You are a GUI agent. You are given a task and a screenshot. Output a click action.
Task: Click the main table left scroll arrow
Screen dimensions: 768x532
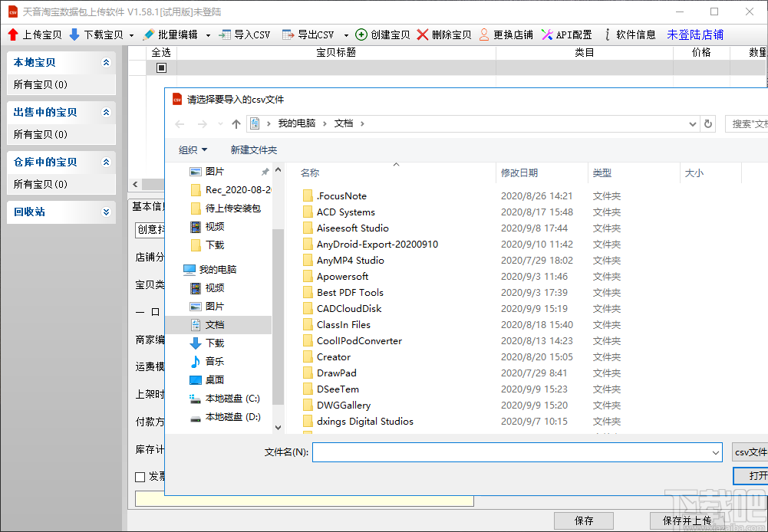135,185
